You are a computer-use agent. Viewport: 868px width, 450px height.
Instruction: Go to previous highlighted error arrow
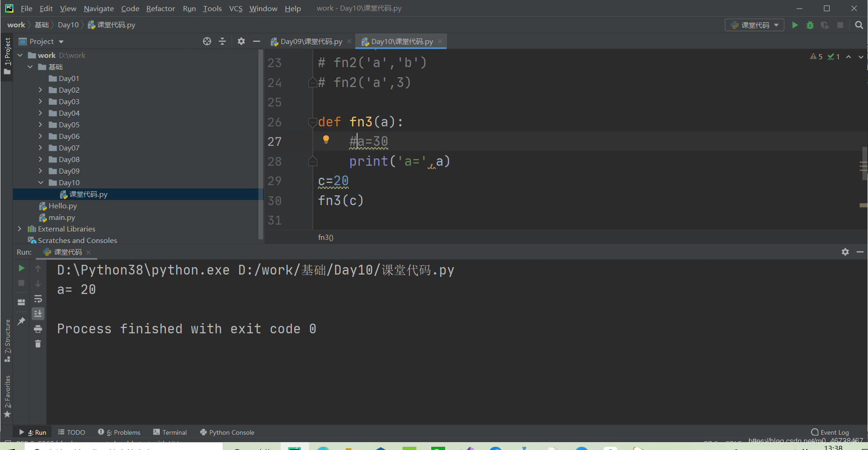tap(849, 56)
